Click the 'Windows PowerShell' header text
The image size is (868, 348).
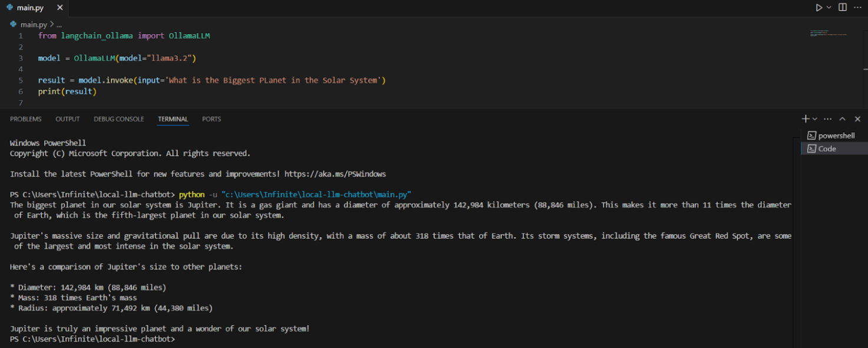[48, 143]
